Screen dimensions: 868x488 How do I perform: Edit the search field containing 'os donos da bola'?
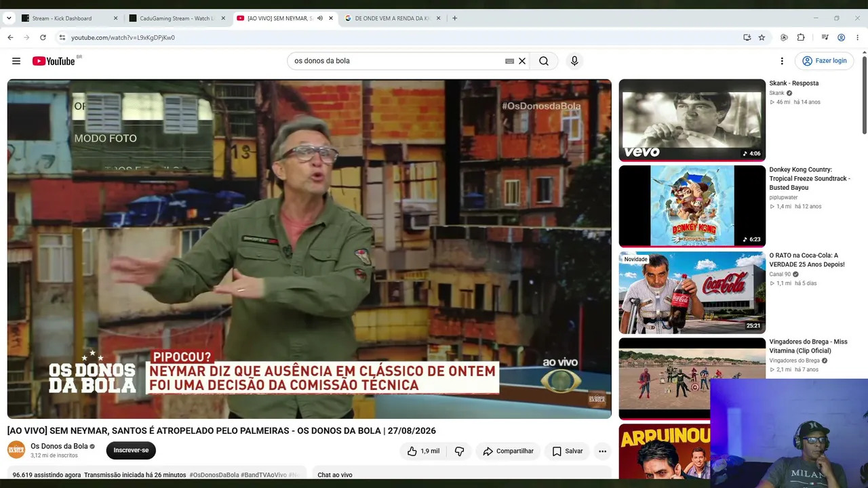397,61
